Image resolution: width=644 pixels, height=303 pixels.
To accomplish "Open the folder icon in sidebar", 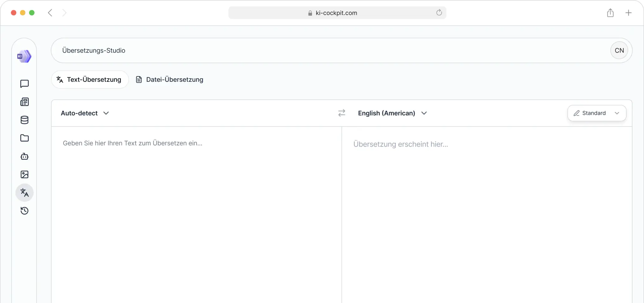I will (25, 138).
